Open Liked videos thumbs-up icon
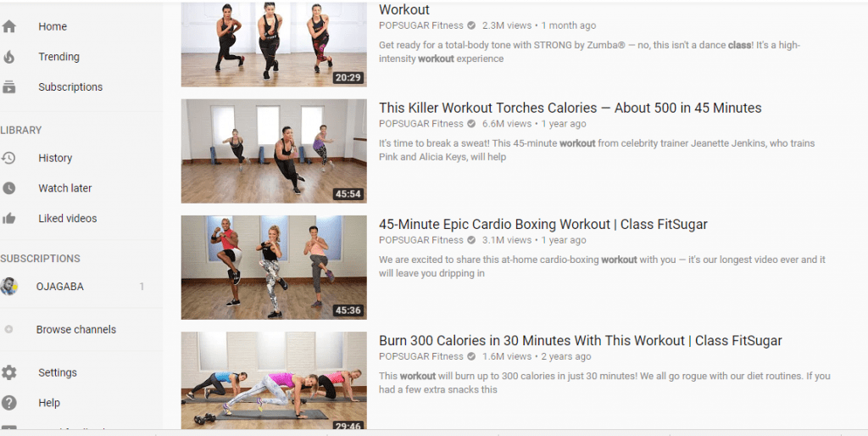Viewport: 868px width, 436px height. 8,218
